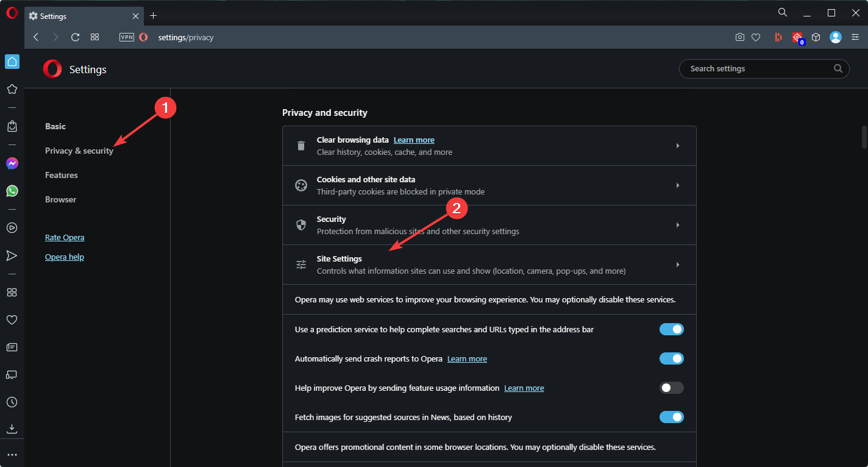Expand the Security row arrow
This screenshot has width=868, height=467.
tap(678, 225)
